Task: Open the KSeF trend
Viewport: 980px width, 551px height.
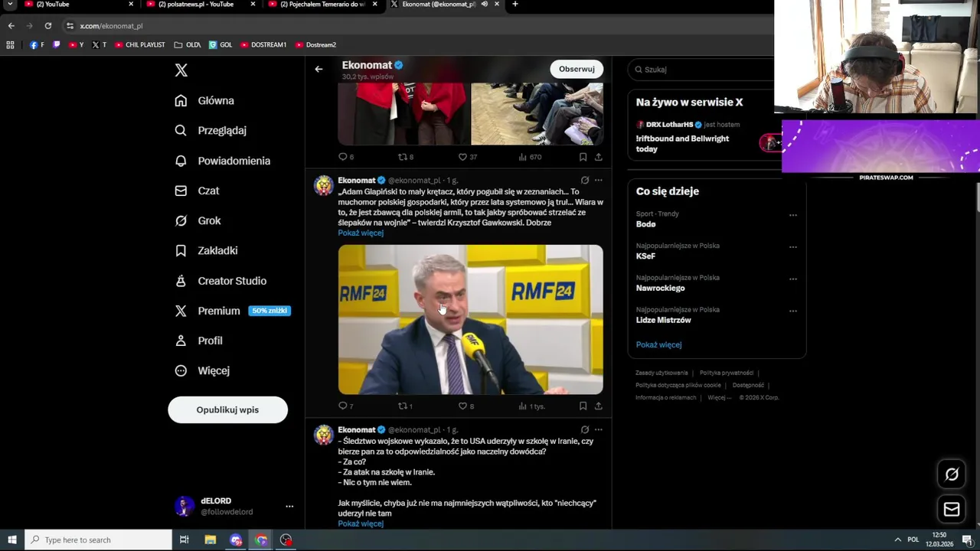Action: coord(645,256)
